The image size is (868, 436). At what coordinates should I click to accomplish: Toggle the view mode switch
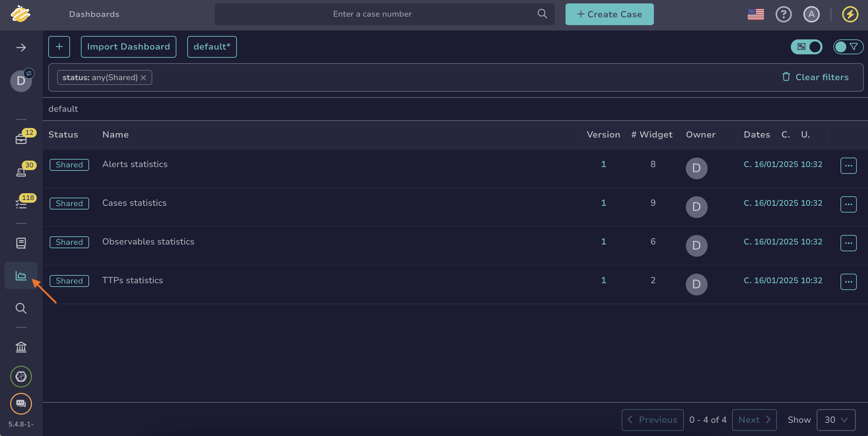click(806, 47)
